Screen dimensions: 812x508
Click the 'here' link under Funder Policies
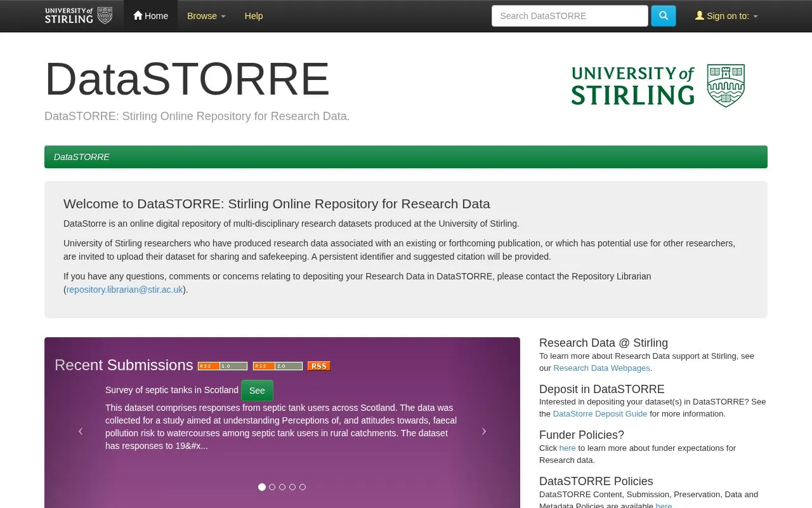pos(567,448)
